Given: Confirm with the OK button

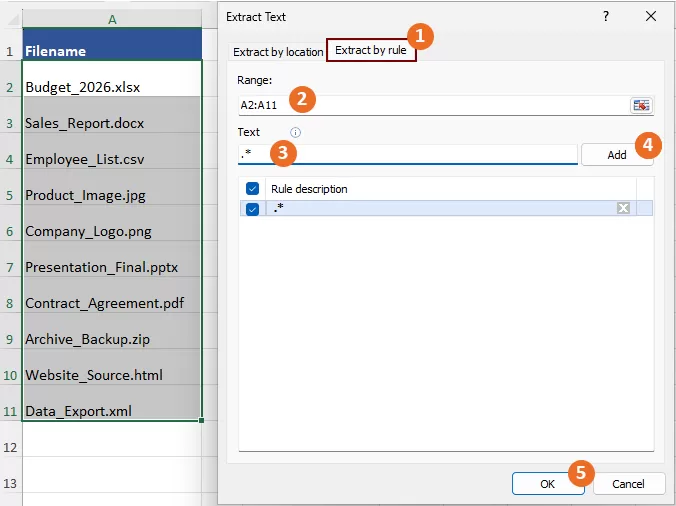Looking at the screenshot, I should click(x=548, y=484).
